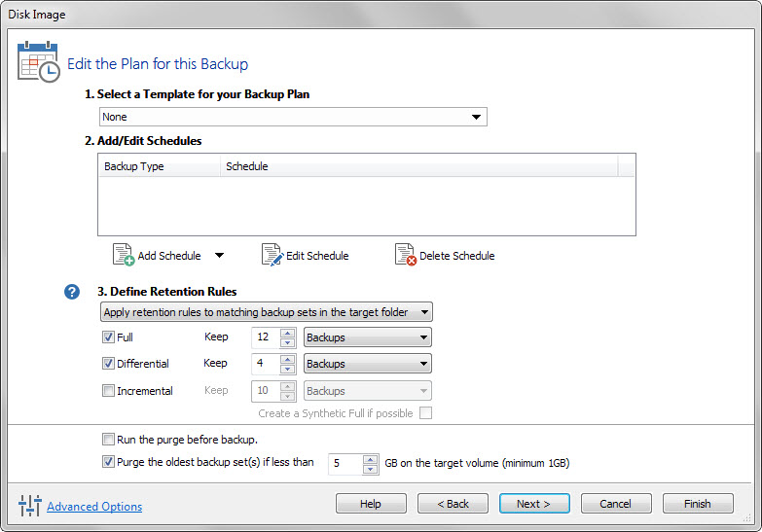Increase the Full keep count spinner
Viewport: 762px width, 532px height.
click(288, 333)
